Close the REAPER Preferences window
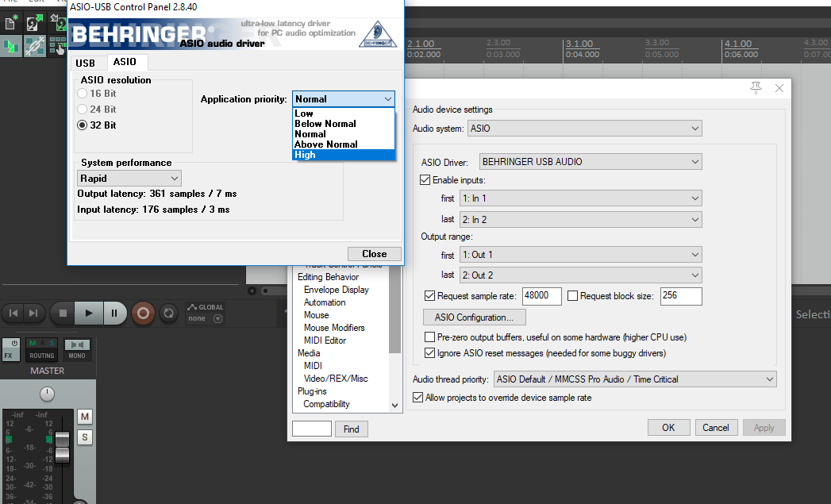The height and width of the screenshot is (504, 831). click(779, 88)
